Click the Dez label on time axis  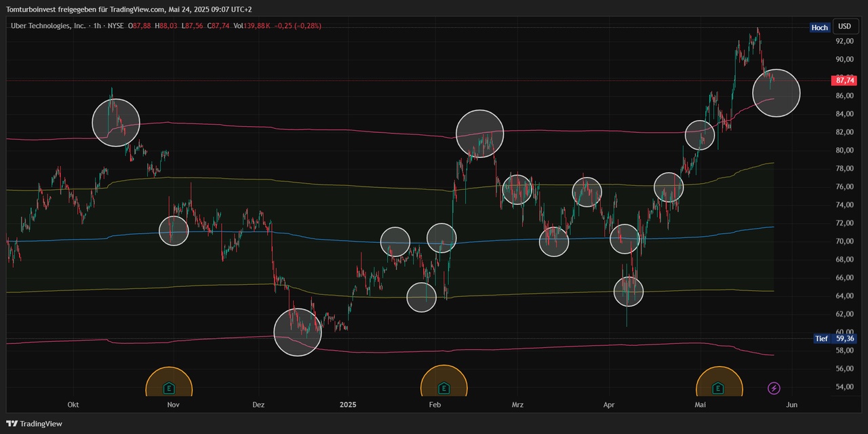pyautogui.click(x=258, y=405)
